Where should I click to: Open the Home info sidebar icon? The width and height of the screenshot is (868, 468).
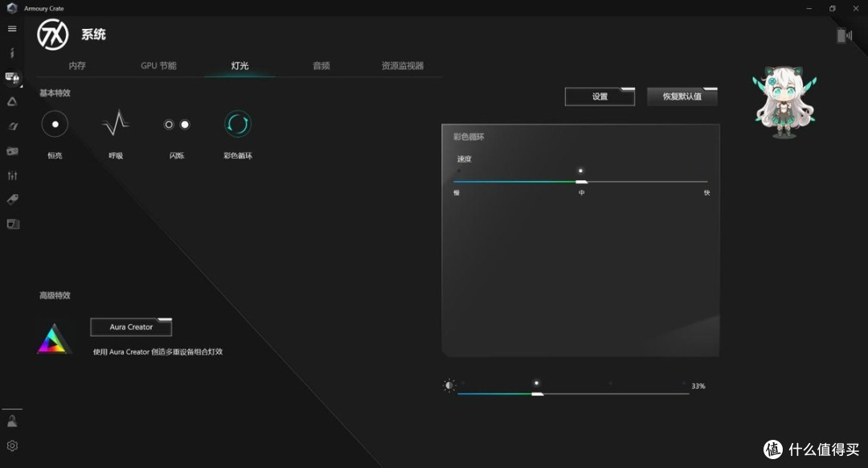pos(12,53)
